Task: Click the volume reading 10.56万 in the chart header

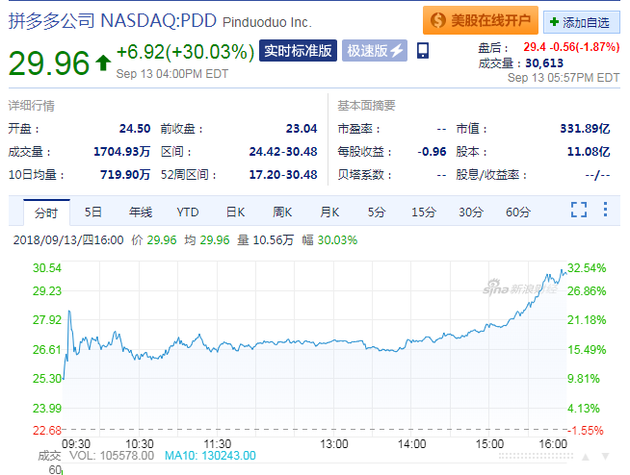Action: click(273, 240)
